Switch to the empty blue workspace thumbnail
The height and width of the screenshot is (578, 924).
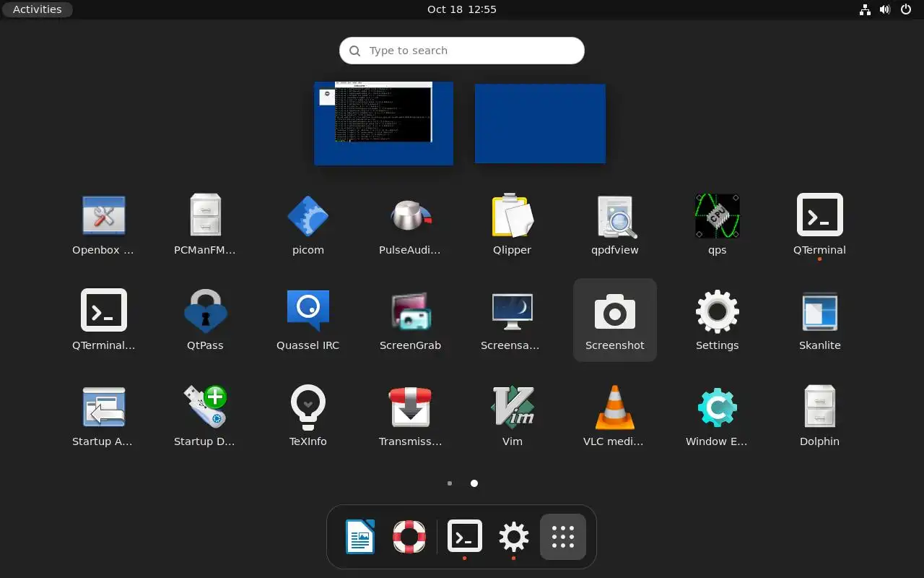(540, 123)
